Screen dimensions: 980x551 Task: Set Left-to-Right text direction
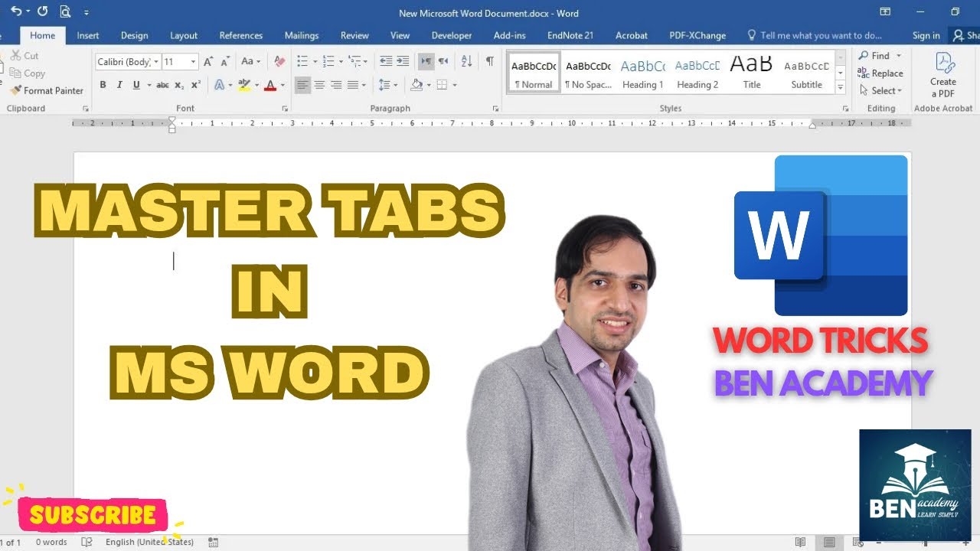coord(426,61)
